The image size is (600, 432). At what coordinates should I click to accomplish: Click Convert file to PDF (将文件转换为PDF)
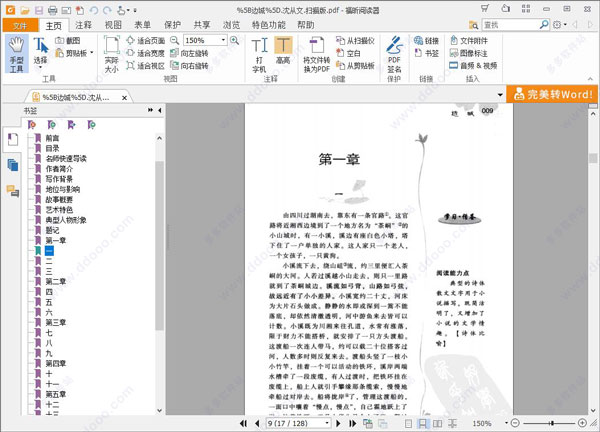click(x=316, y=55)
